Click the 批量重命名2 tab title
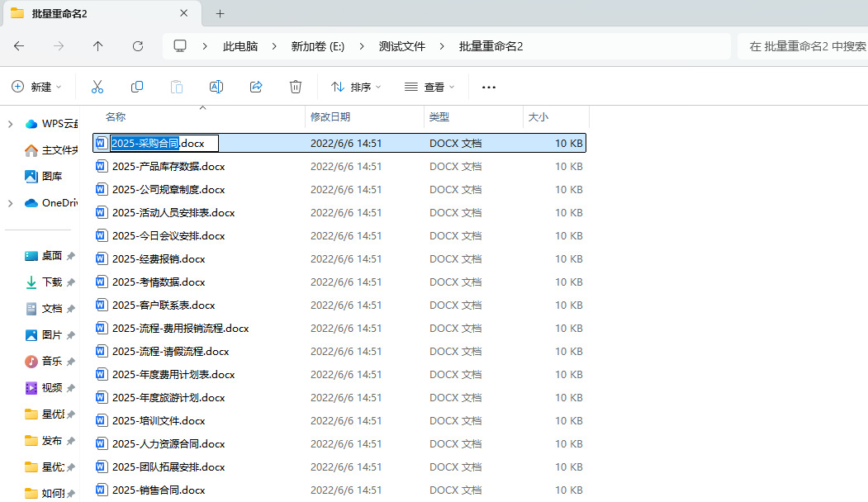This screenshot has height=502, width=868. point(59,13)
